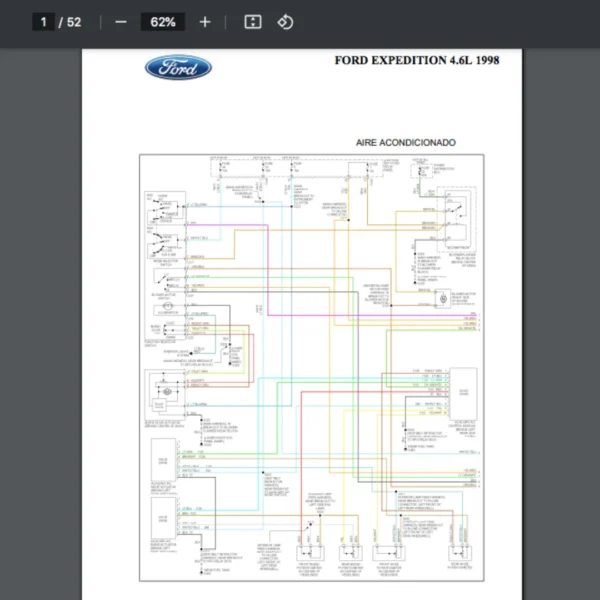Click the 62% zoom level field

point(162,22)
